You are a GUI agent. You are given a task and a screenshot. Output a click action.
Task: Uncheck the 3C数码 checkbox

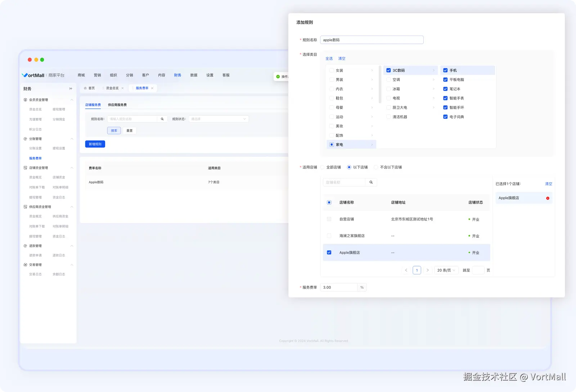tap(388, 70)
